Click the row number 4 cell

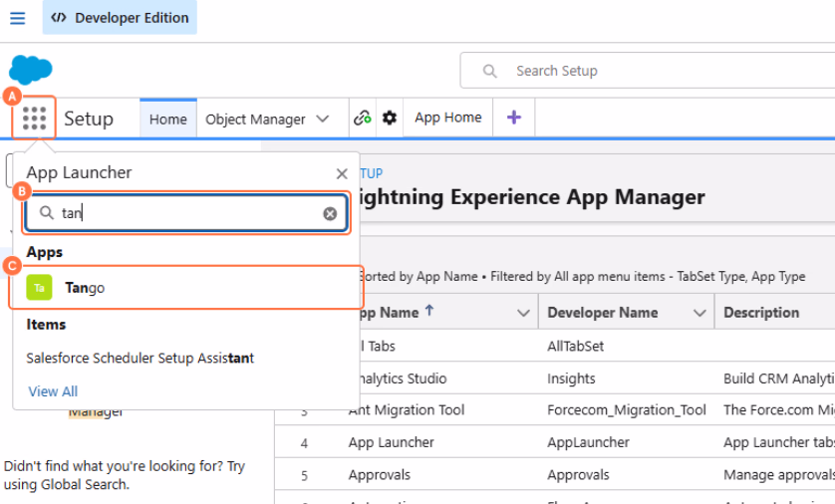[304, 443]
